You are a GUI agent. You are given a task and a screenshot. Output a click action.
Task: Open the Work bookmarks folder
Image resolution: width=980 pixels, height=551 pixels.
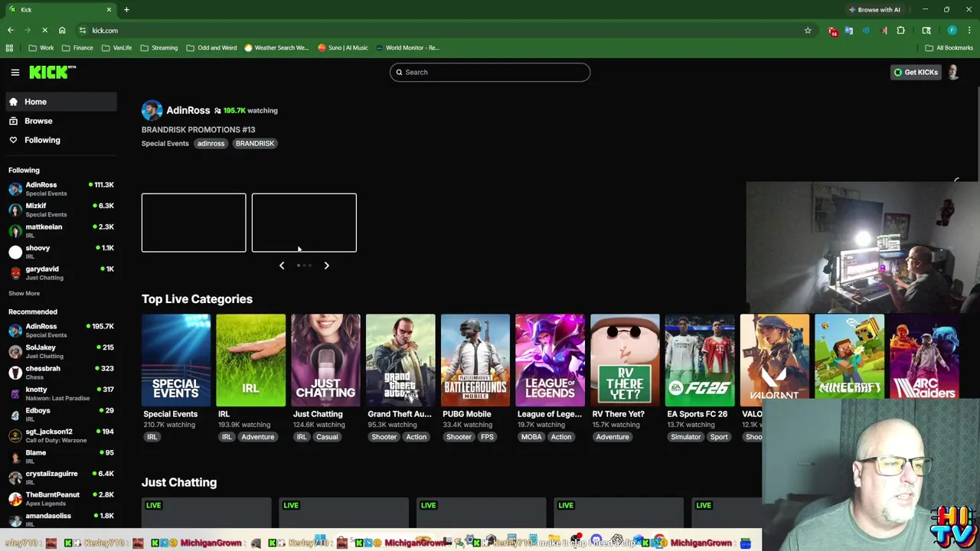41,47
